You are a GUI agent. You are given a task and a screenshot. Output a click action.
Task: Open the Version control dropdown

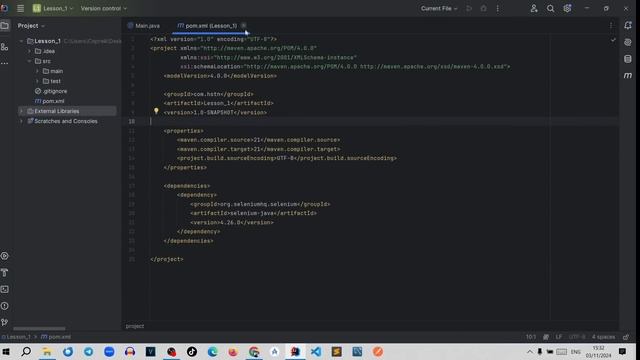pyautogui.click(x=104, y=8)
